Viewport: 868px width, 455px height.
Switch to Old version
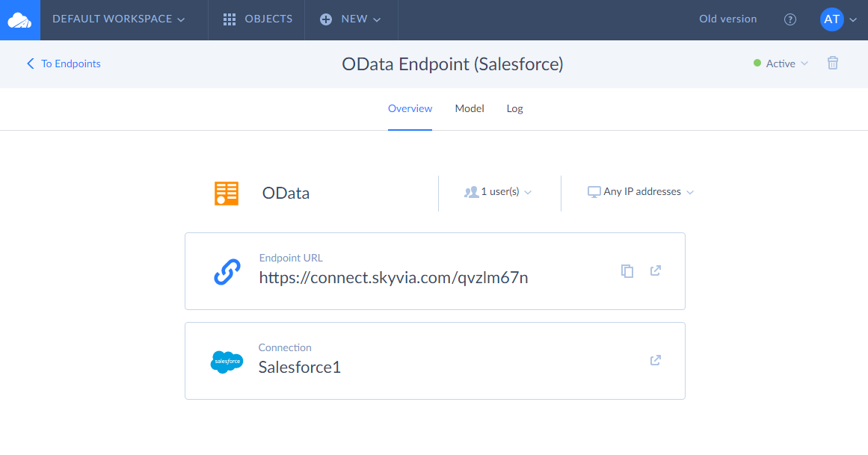727,19
